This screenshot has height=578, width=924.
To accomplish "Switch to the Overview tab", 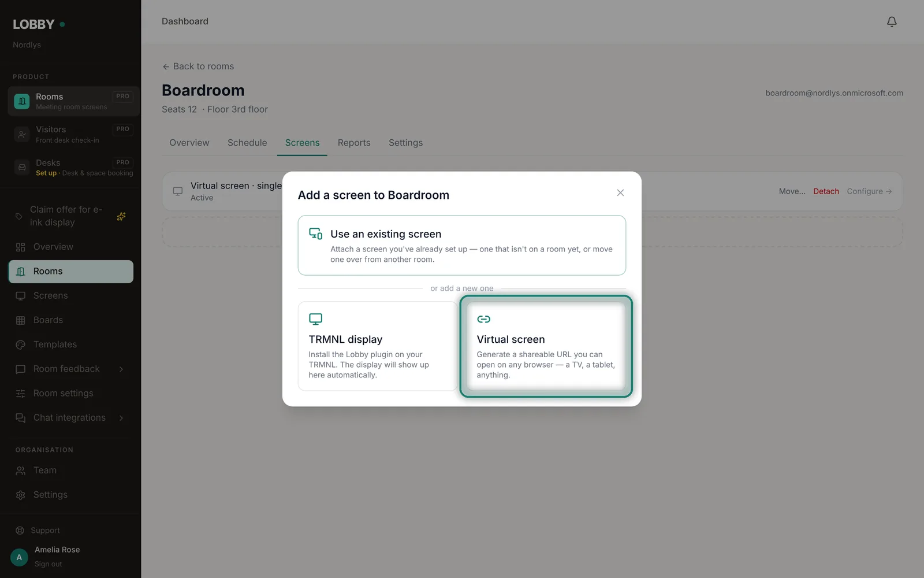I will [x=189, y=143].
